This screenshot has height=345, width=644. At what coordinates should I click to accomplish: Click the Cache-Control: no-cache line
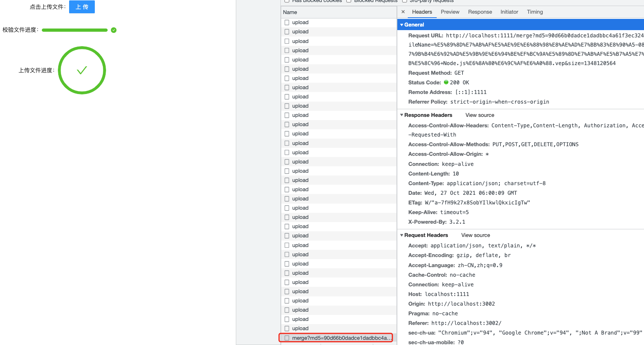(442, 275)
